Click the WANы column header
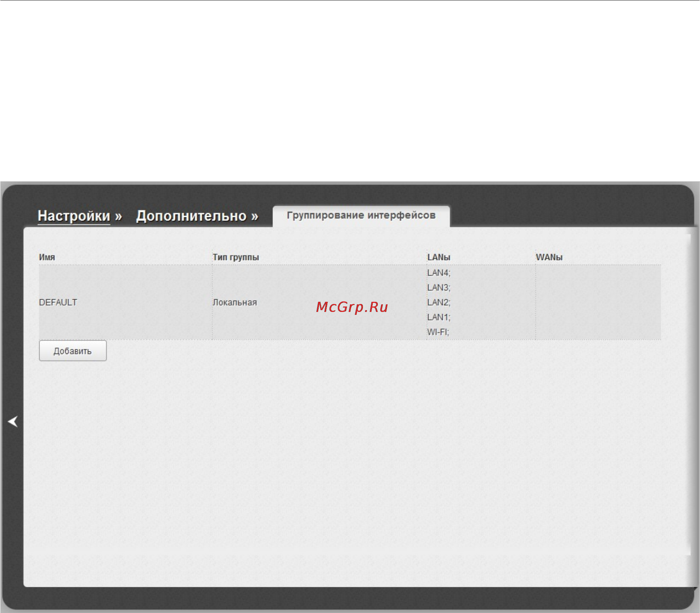This screenshot has height=613, width=700. pyautogui.click(x=549, y=257)
